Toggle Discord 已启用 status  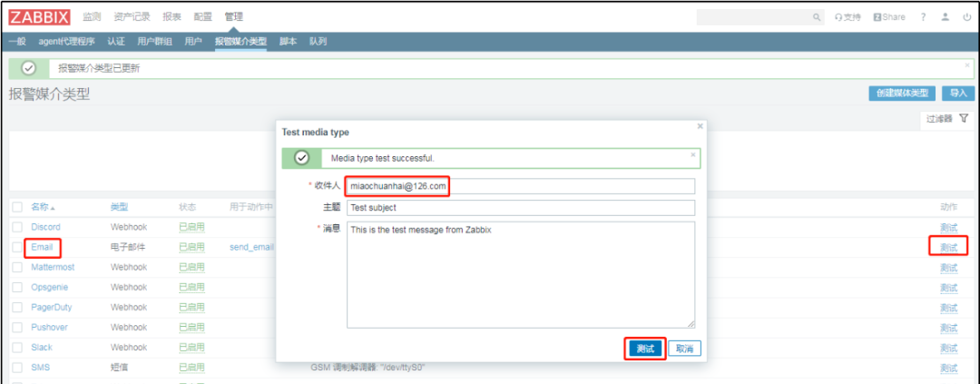191,227
